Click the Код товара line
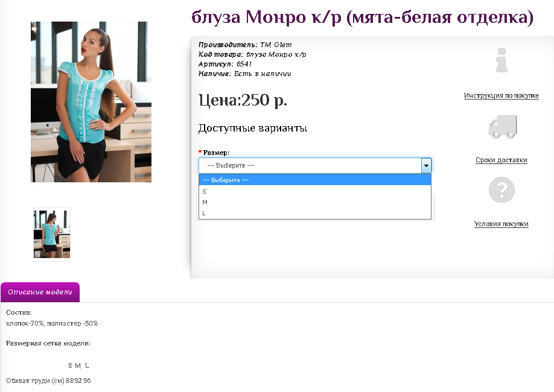The width and height of the screenshot is (554, 392). coord(252,54)
